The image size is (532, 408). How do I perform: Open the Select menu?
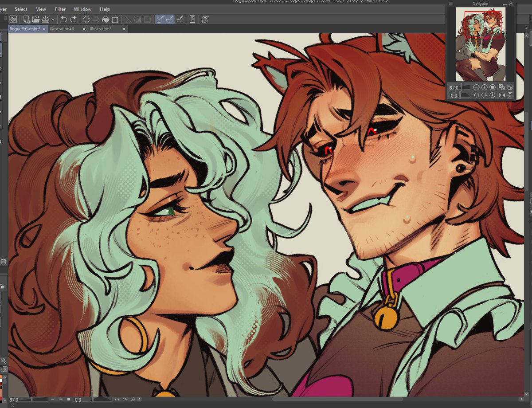(x=21, y=9)
